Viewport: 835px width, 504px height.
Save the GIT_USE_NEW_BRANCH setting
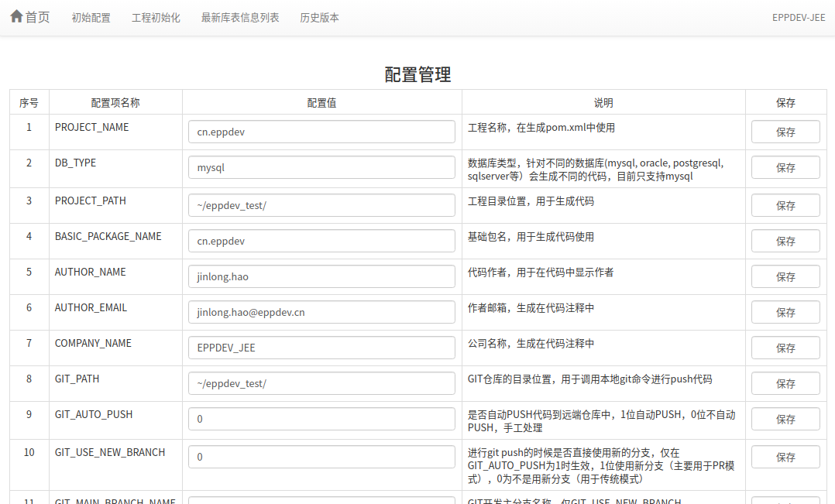click(x=785, y=458)
